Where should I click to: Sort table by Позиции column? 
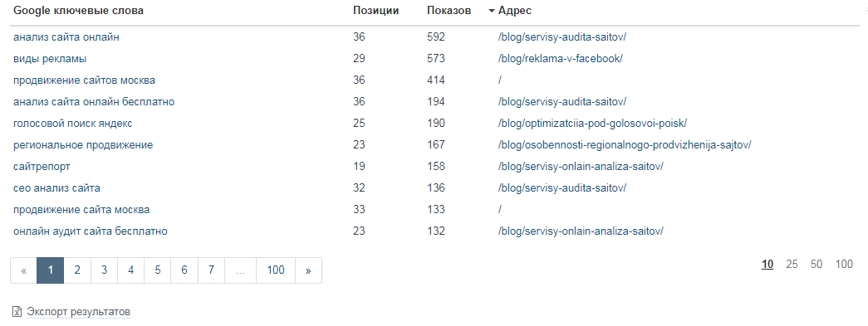point(375,11)
